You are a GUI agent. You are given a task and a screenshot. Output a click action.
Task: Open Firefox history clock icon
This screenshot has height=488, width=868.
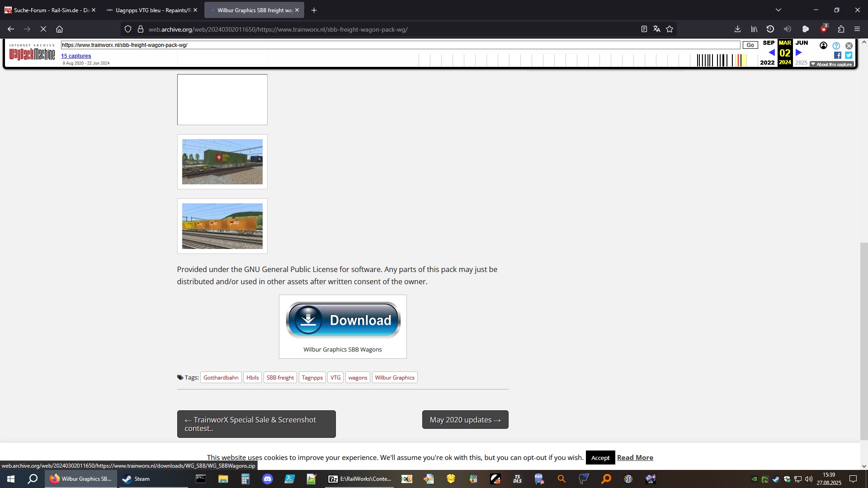[x=770, y=29]
